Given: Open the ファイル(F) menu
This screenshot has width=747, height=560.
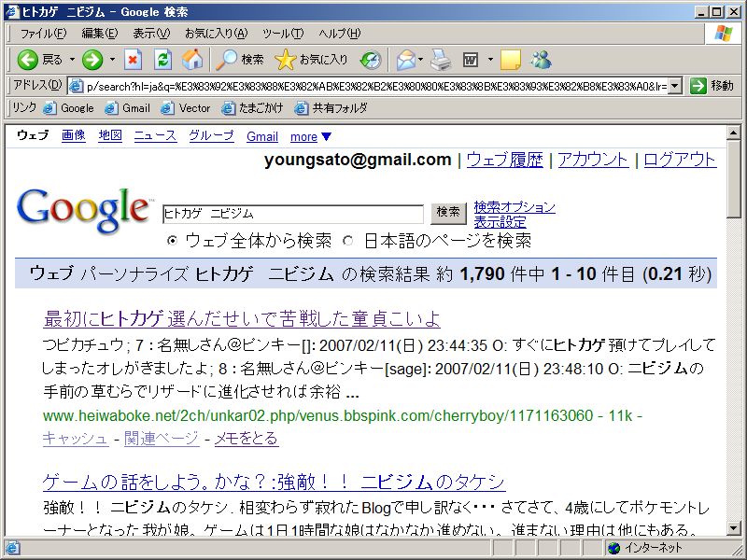Looking at the screenshot, I should pos(43,34).
